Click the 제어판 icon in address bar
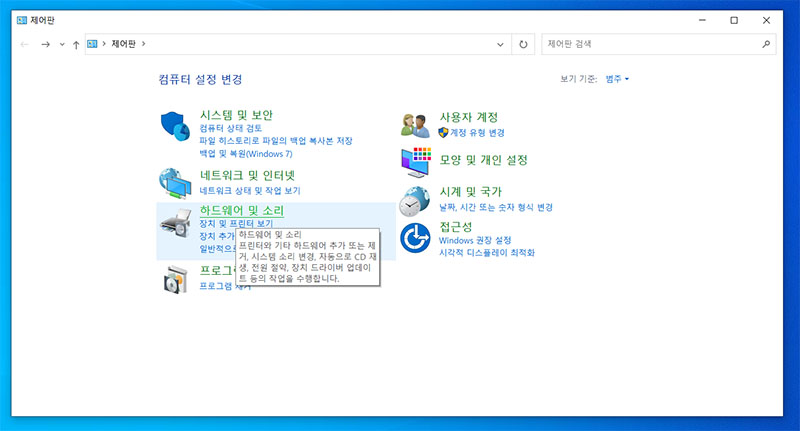The image size is (800, 431). [x=92, y=44]
